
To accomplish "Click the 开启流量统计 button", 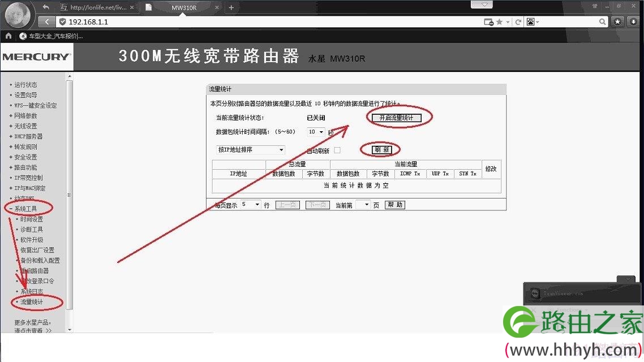I will (396, 118).
